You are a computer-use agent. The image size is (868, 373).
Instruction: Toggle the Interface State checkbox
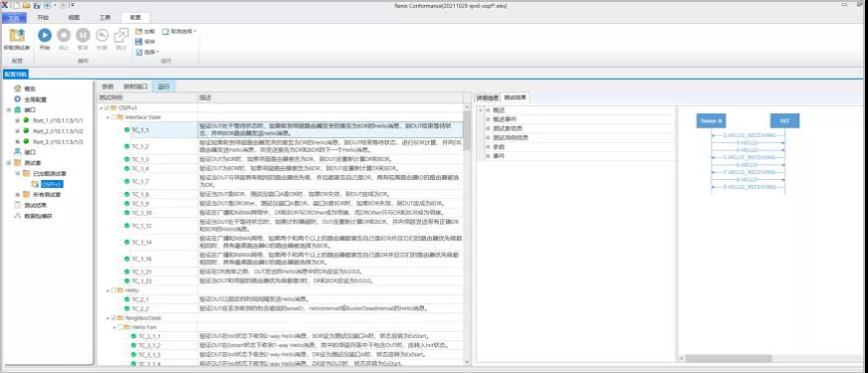(113, 117)
